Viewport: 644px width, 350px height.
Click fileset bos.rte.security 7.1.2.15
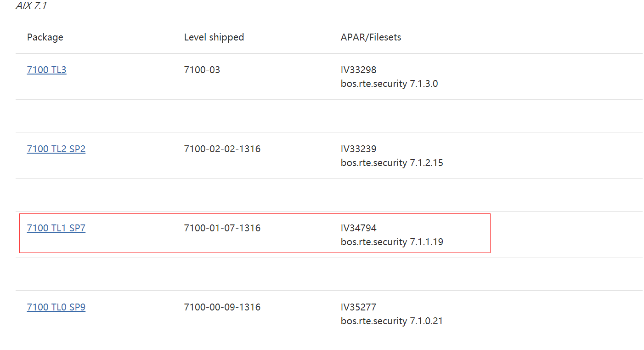coord(391,163)
